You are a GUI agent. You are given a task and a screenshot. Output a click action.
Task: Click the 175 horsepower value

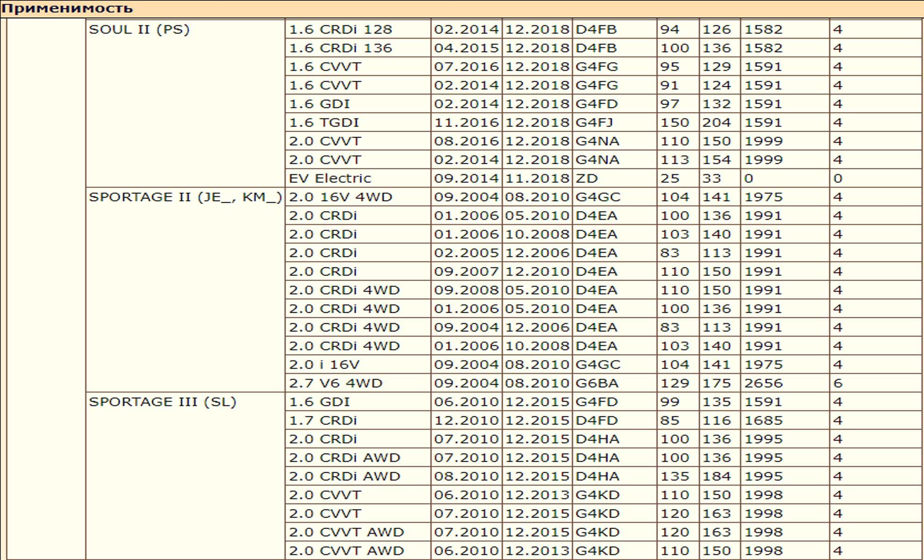(x=720, y=383)
